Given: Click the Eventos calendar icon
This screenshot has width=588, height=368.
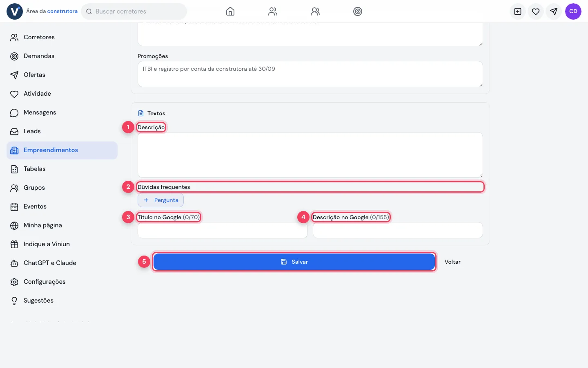Looking at the screenshot, I should pyautogui.click(x=14, y=207).
